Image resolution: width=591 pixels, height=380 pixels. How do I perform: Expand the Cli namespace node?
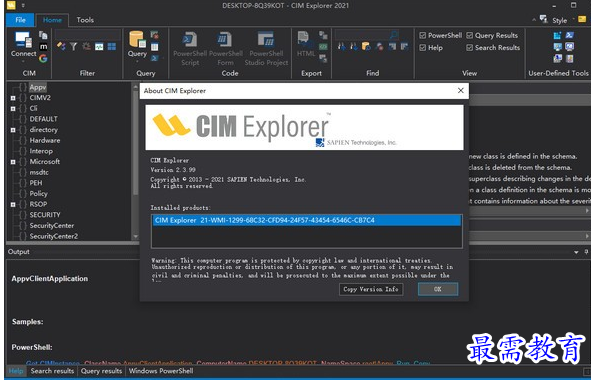[13, 109]
